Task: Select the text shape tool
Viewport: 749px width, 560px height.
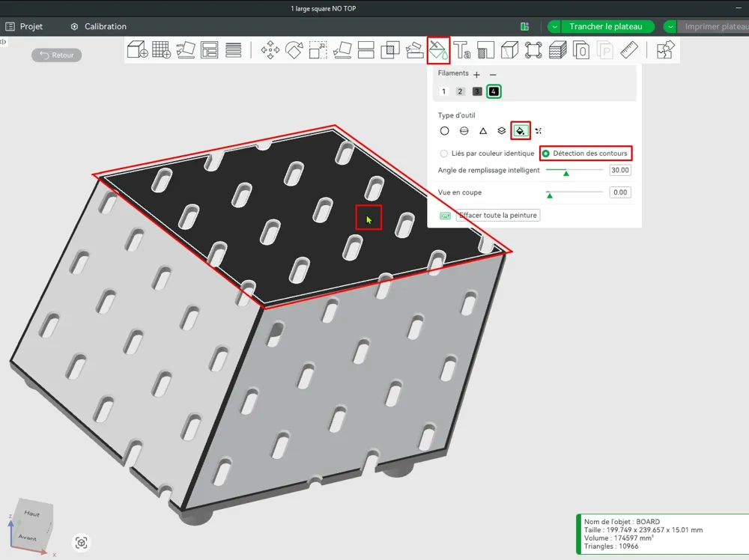Action: pyautogui.click(x=462, y=49)
